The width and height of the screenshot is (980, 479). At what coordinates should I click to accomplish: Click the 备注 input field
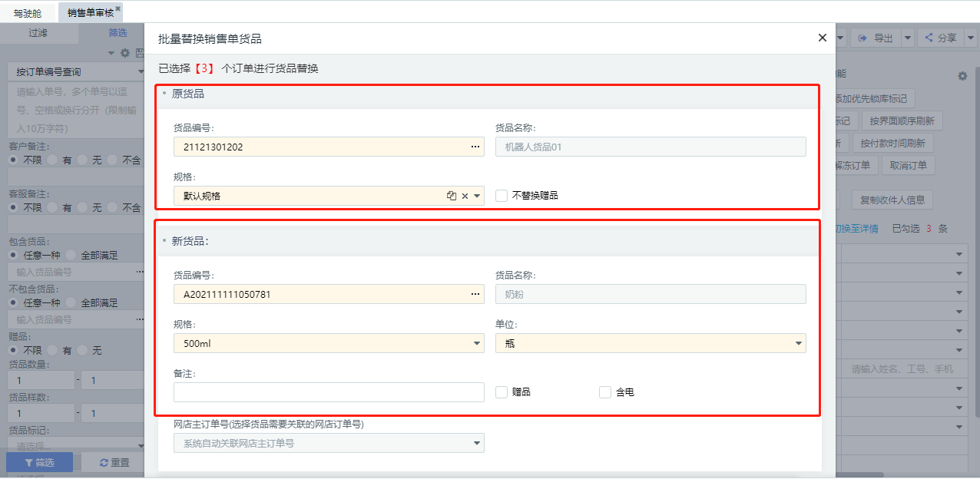329,392
